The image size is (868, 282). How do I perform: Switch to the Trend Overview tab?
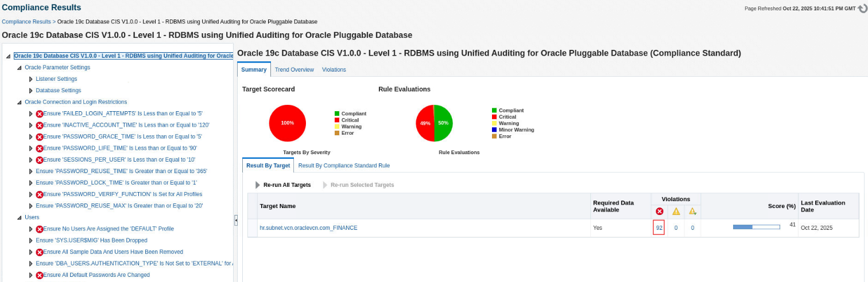tap(294, 70)
